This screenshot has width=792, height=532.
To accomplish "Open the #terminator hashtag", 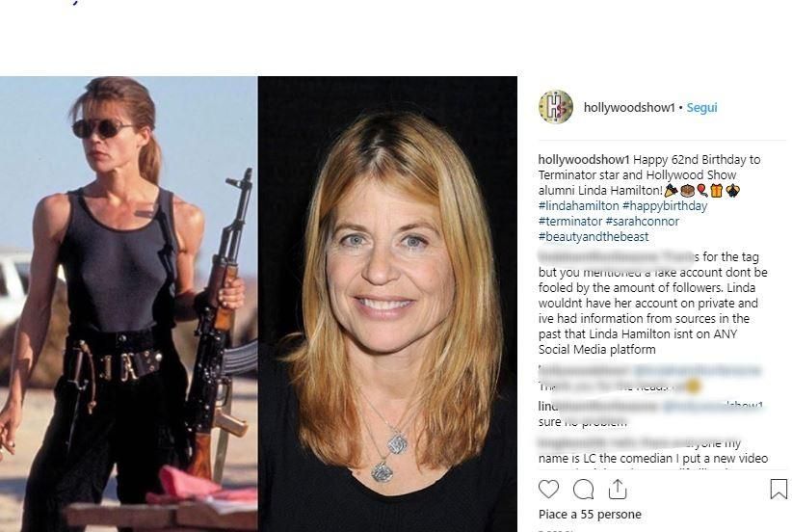I will [x=569, y=222].
